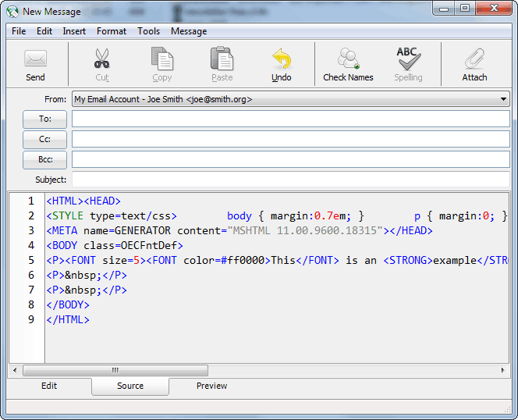Screen dimensions: 518x420
Task: Click the META name=GENERATOR code line
Action: click(x=239, y=230)
